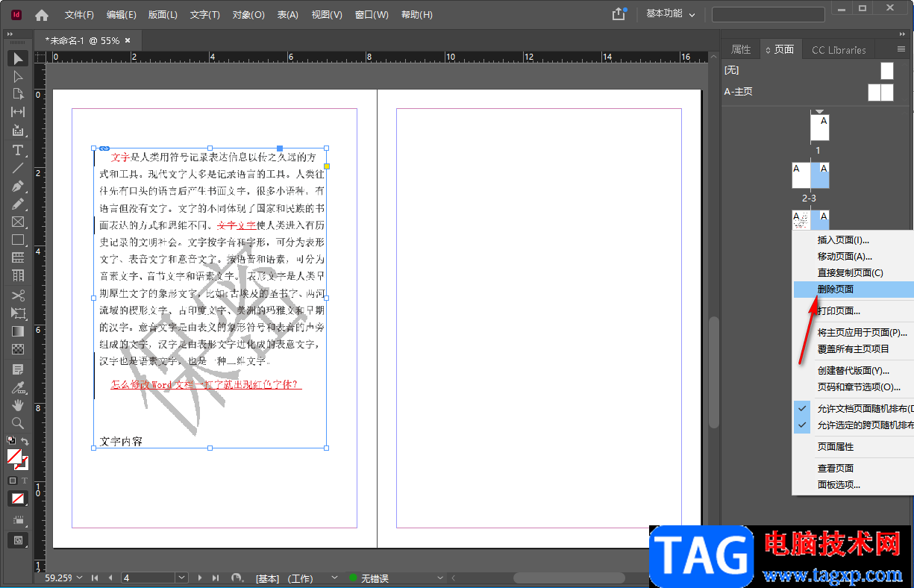Select the Page tool
The height and width of the screenshot is (588, 914).
(x=18, y=94)
